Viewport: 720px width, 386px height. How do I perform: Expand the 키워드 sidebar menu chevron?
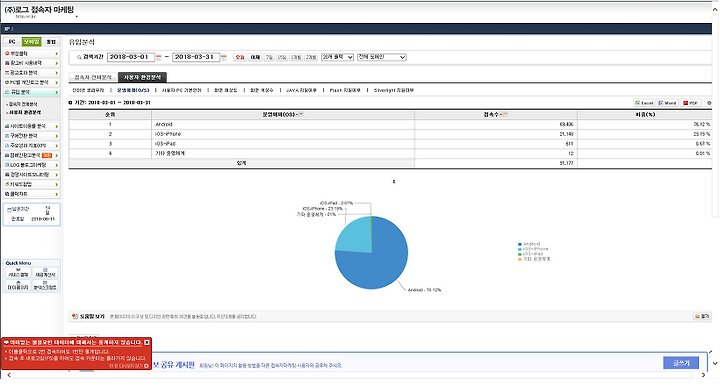[x=56, y=185]
